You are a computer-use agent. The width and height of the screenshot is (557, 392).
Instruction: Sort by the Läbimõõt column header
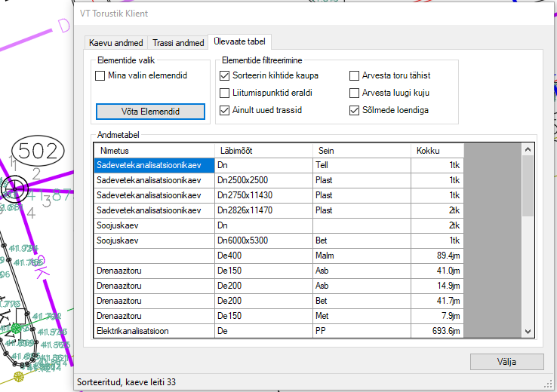pos(263,151)
